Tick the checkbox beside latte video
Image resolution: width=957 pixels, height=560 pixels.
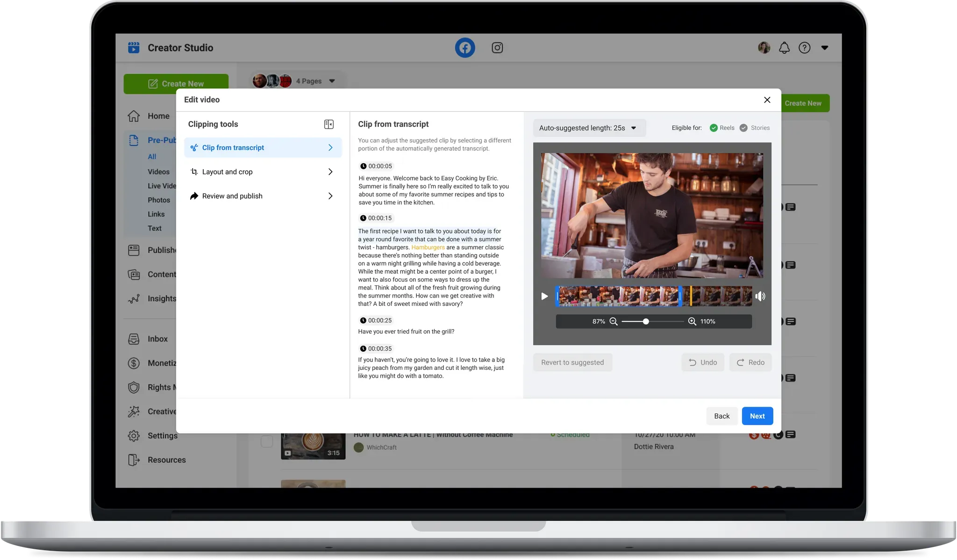click(266, 441)
